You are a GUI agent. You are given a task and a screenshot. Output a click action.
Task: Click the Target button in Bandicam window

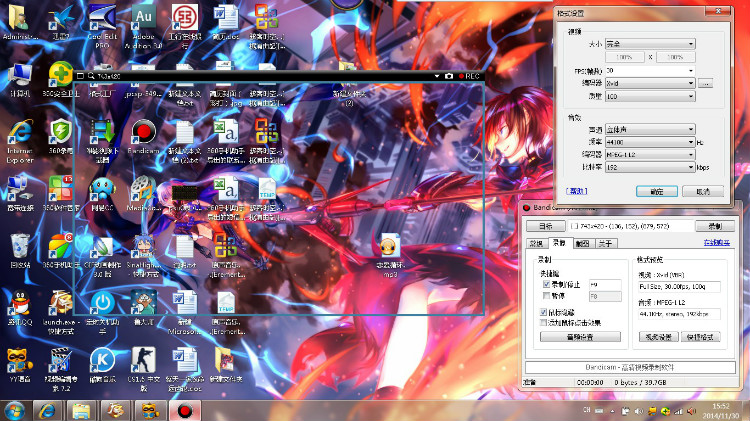(x=546, y=226)
